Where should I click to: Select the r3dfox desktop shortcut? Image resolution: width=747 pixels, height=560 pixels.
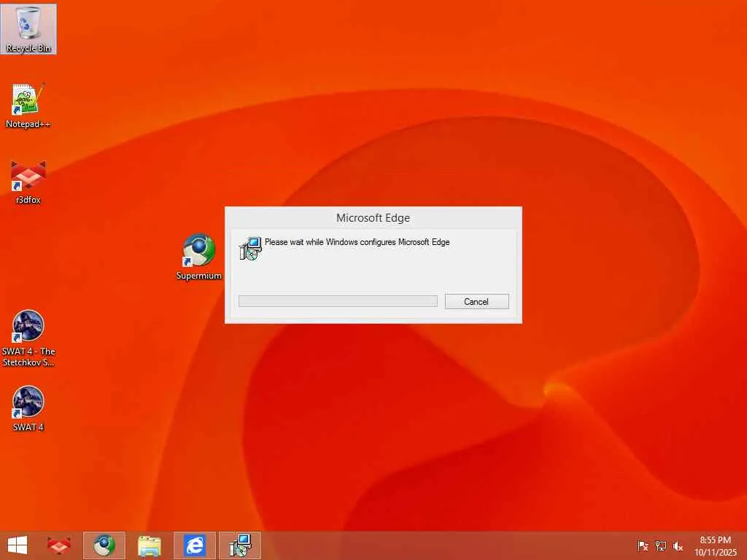(28, 182)
